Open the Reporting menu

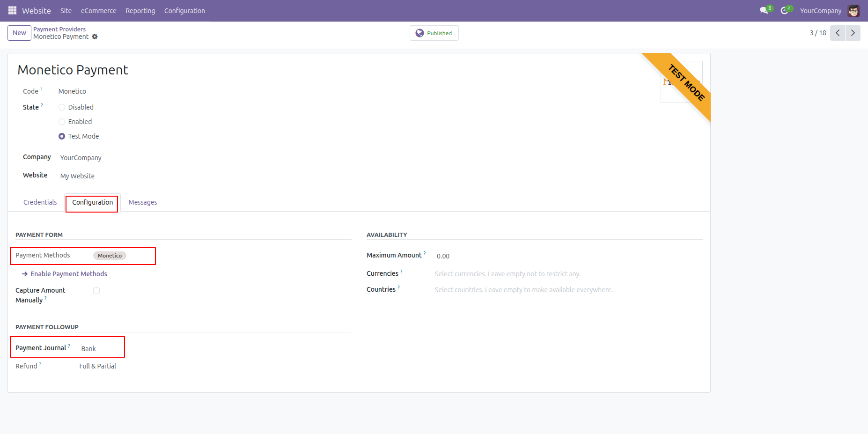140,11
